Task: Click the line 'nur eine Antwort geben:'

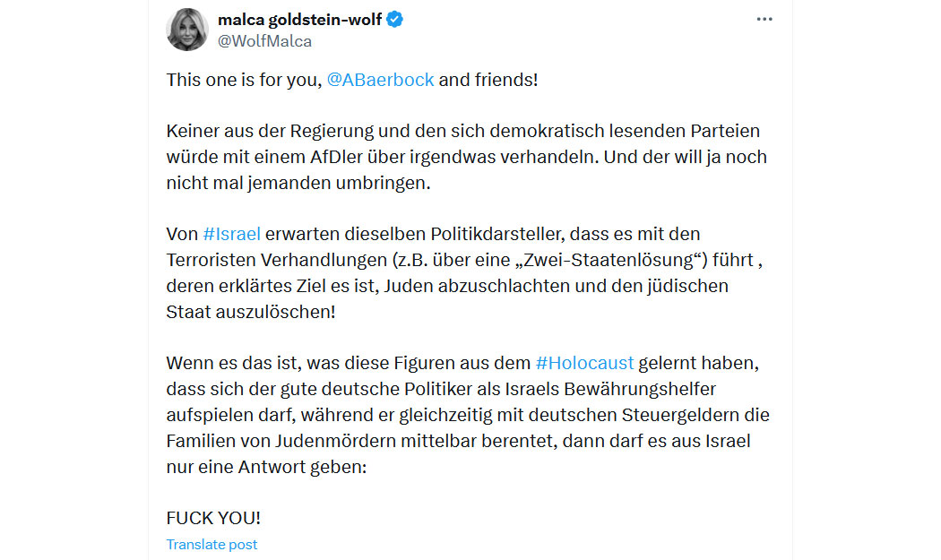Action: 266,467
